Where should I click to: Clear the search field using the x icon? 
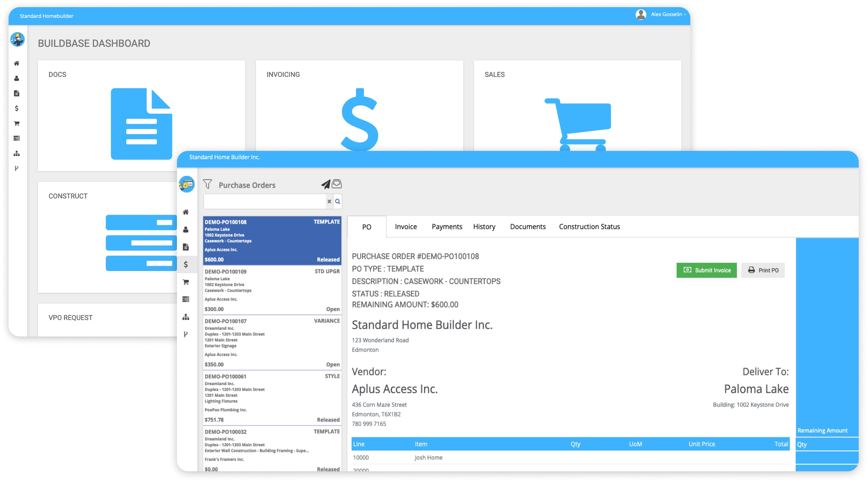[329, 202]
